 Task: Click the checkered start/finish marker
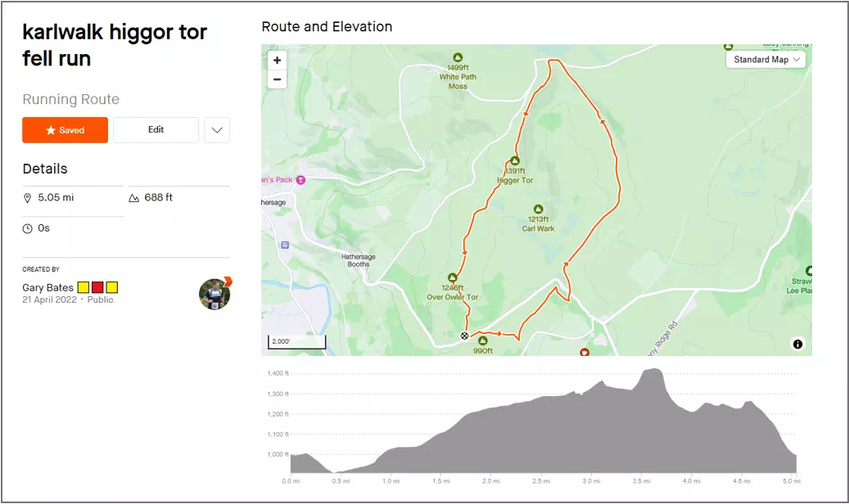464,335
